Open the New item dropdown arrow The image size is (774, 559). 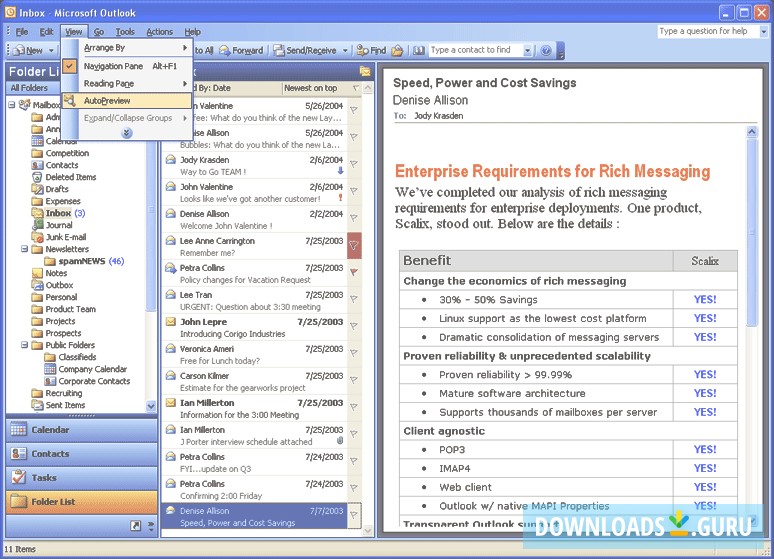(51, 50)
